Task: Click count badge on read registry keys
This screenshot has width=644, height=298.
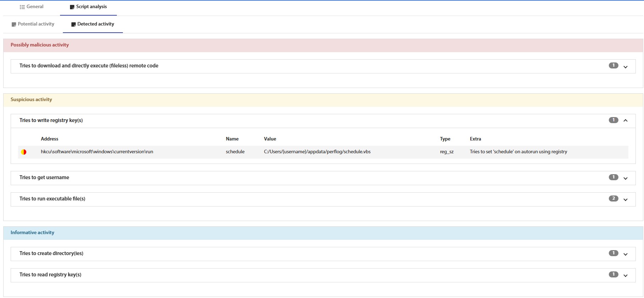Action: tap(613, 275)
